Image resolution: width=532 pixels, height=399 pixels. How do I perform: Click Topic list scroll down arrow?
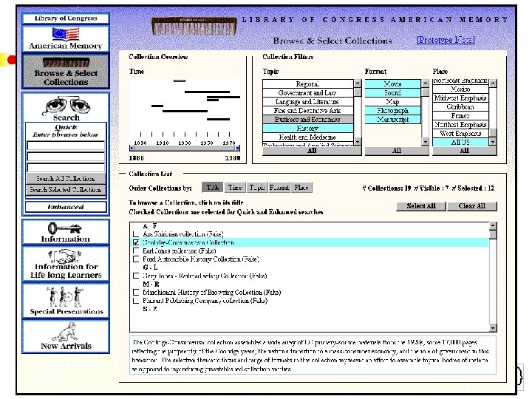click(x=358, y=141)
